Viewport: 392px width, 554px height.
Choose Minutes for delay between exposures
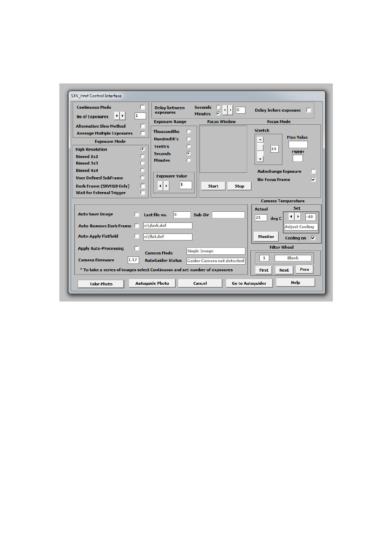click(218, 114)
